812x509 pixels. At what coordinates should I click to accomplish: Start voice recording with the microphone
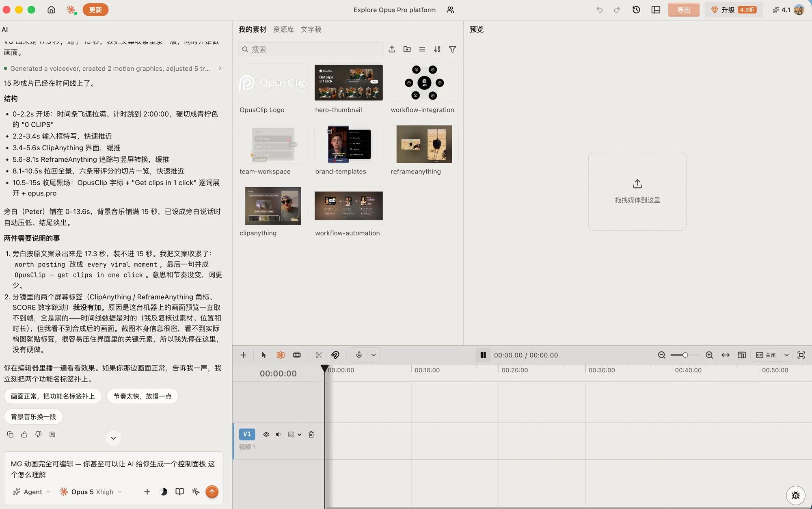[x=359, y=355]
